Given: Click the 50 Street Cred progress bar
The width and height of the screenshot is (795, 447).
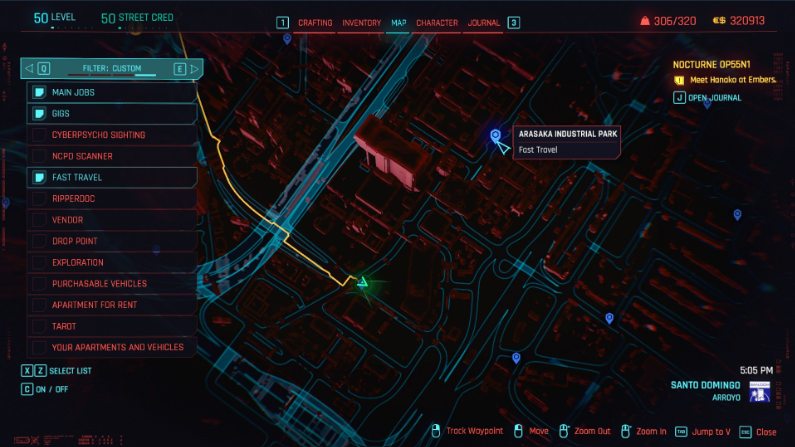Looking at the screenshot, I should pos(143,28).
